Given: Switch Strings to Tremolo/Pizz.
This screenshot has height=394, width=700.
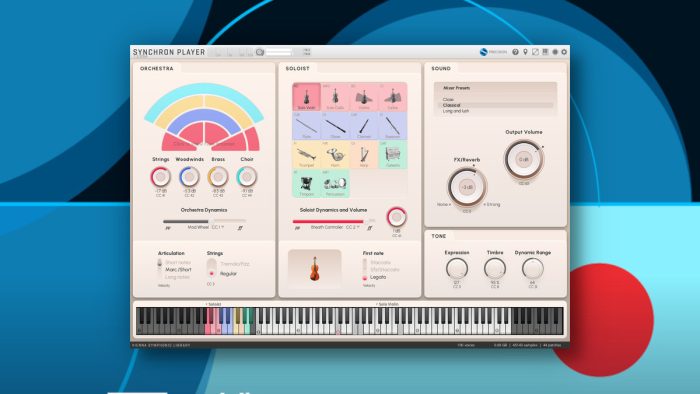Looking at the screenshot, I should pyautogui.click(x=235, y=264).
